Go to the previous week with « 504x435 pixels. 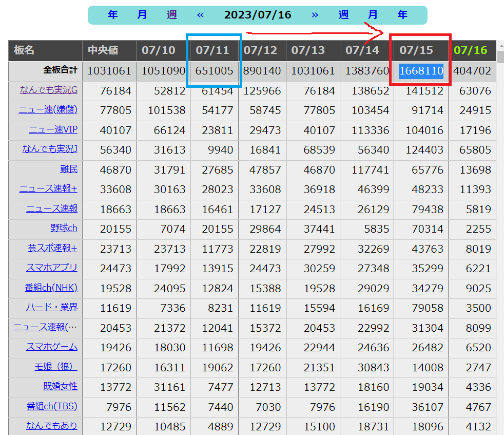coord(200,15)
